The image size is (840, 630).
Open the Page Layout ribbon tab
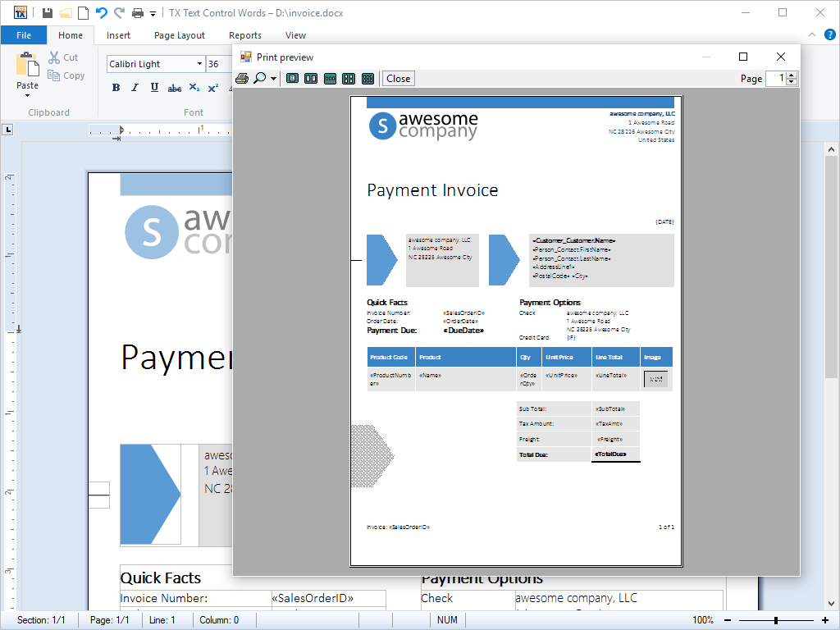(180, 35)
